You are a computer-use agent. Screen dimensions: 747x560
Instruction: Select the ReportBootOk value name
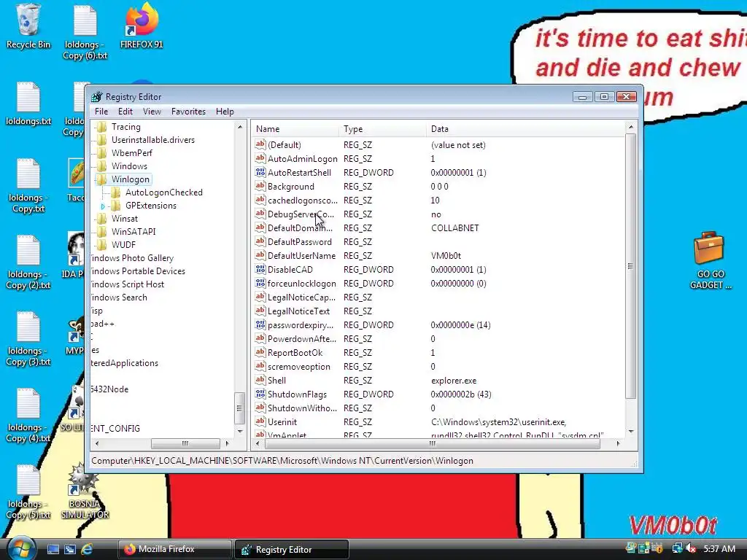295,353
